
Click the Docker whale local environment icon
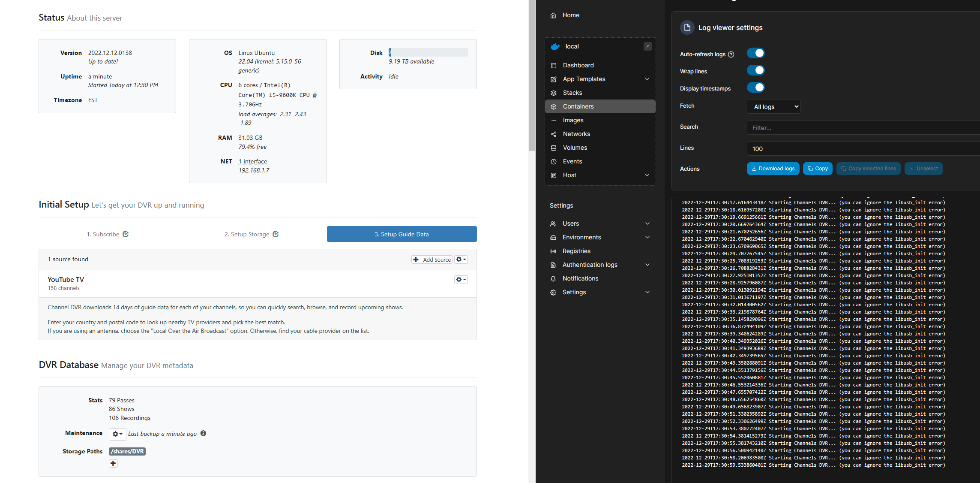point(555,46)
